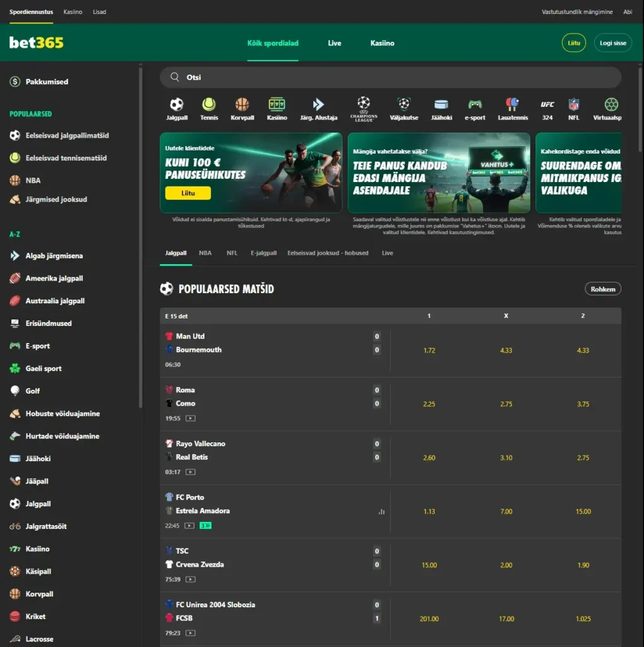The image size is (644, 647).
Task: Select the Korvpall basketball icon
Action: pos(242,105)
